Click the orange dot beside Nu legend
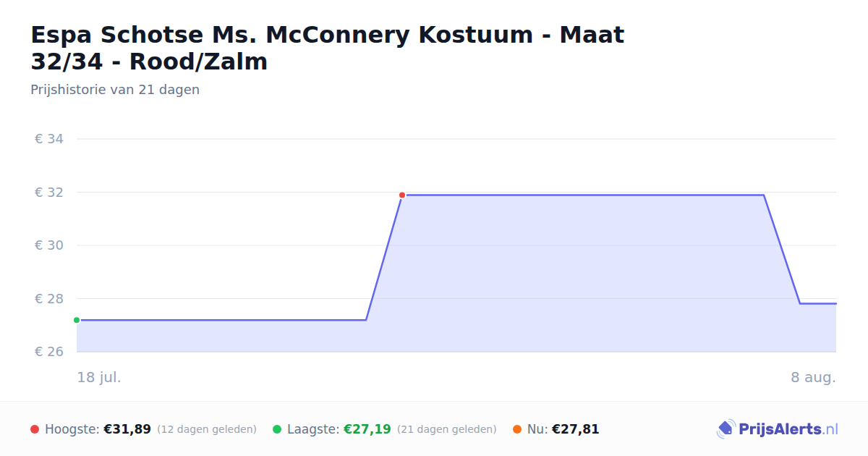 [517, 429]
